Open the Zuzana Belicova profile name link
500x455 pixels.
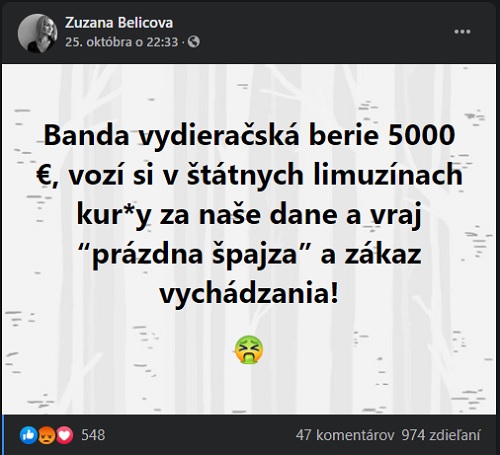click(119, 23)
